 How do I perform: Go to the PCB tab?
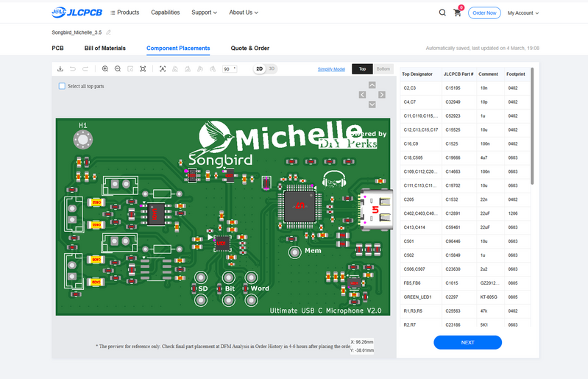57,48
